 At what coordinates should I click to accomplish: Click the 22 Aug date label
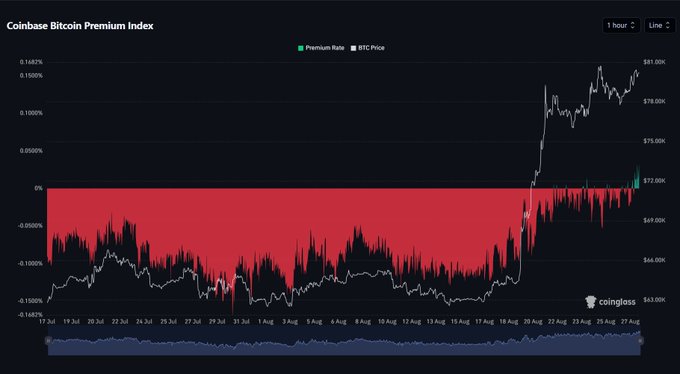[x=557, y=322]
